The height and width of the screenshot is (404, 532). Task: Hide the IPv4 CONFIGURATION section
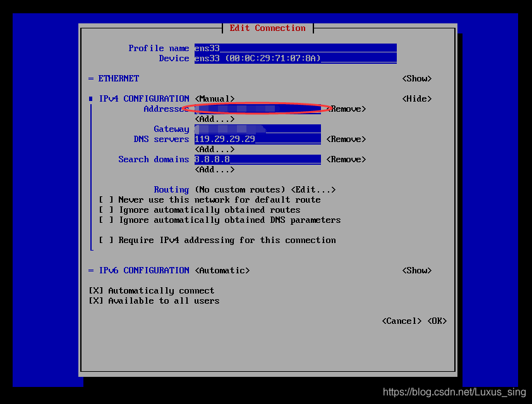[x=416, y=98]
